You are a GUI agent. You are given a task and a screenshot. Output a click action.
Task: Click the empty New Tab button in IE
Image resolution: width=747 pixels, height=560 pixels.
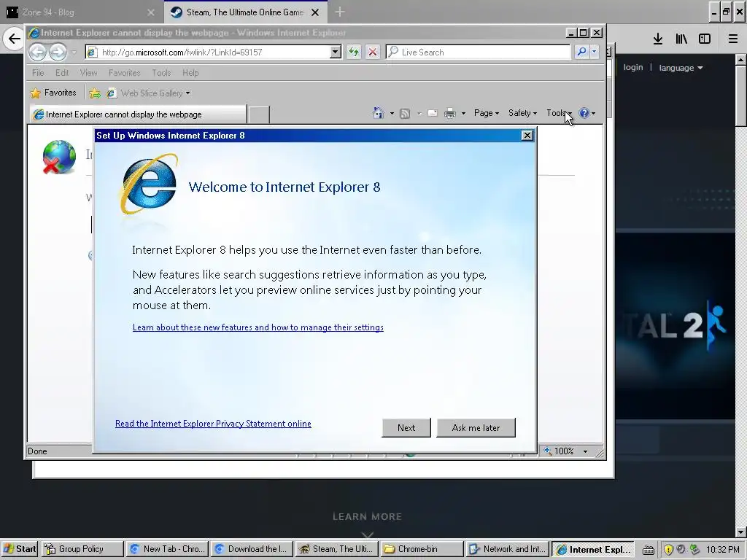tap(259, 114)
